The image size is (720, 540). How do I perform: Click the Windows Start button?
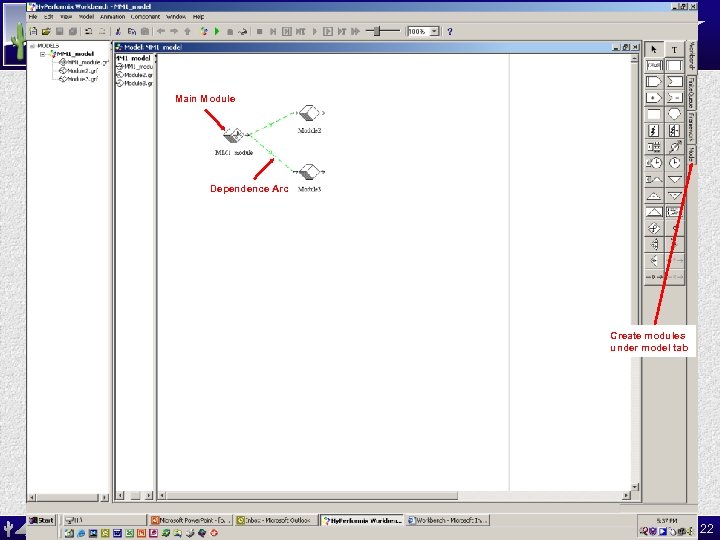click(x=41, y=520)
